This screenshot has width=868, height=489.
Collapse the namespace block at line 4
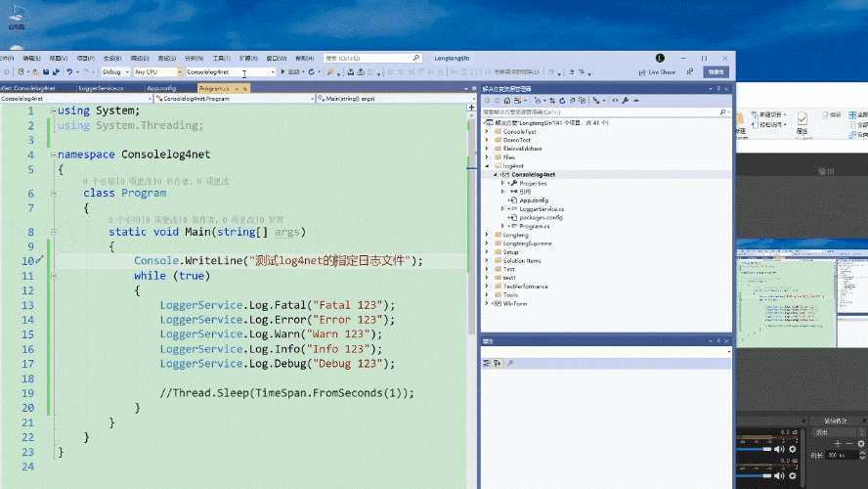coord(54,155)
